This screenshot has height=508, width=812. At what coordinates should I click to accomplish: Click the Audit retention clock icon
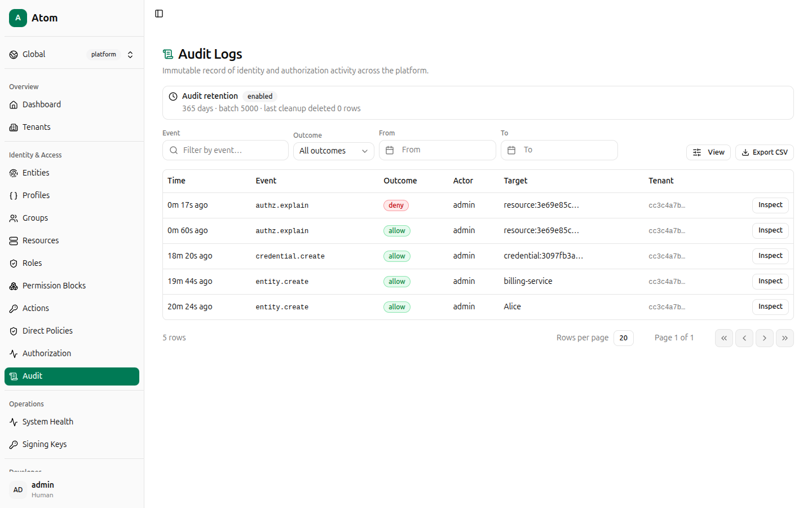pos(173,97)
